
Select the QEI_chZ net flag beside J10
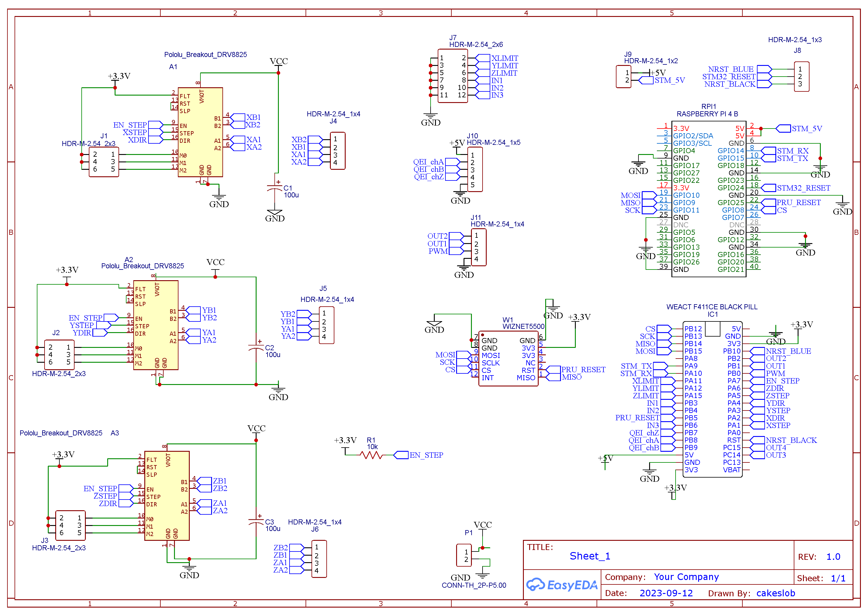coord(437,177)
